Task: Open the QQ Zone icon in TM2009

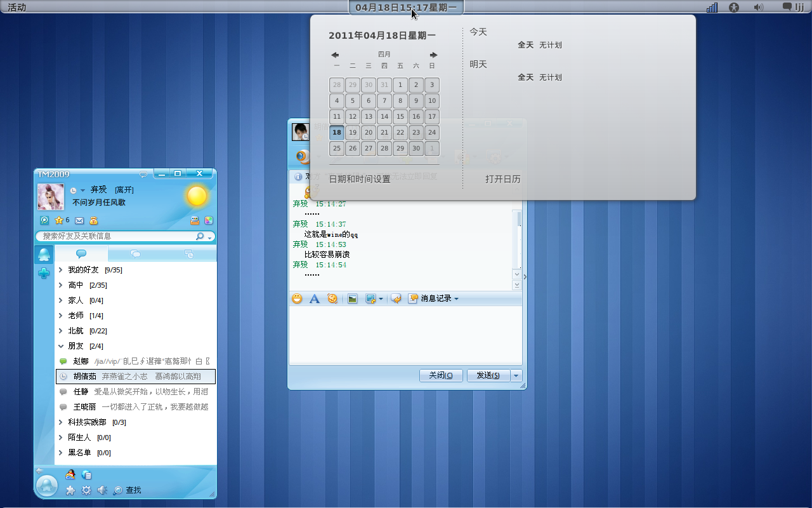Action: pyautogui.click(x=44, y=220)
